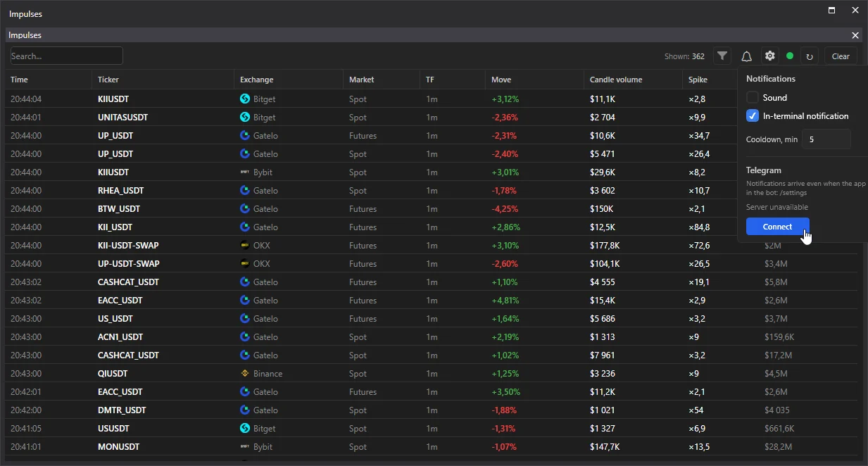868x466 pixels.
Task: Click the bell notifications icon
Action: coord(746,56)
